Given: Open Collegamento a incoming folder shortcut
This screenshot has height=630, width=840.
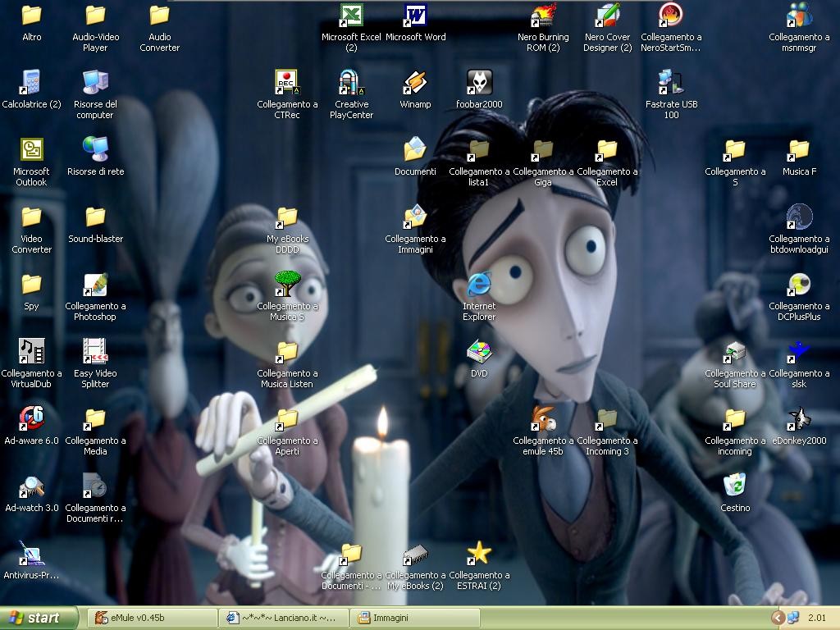Looking at the screenshot, I should click(x=735, y=419).
